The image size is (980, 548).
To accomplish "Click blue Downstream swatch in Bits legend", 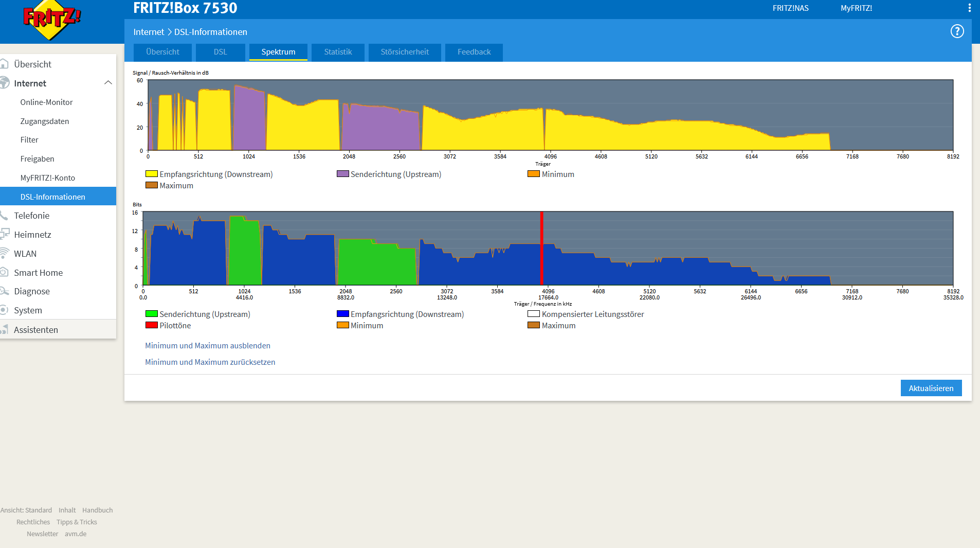I will coord(343,314).
